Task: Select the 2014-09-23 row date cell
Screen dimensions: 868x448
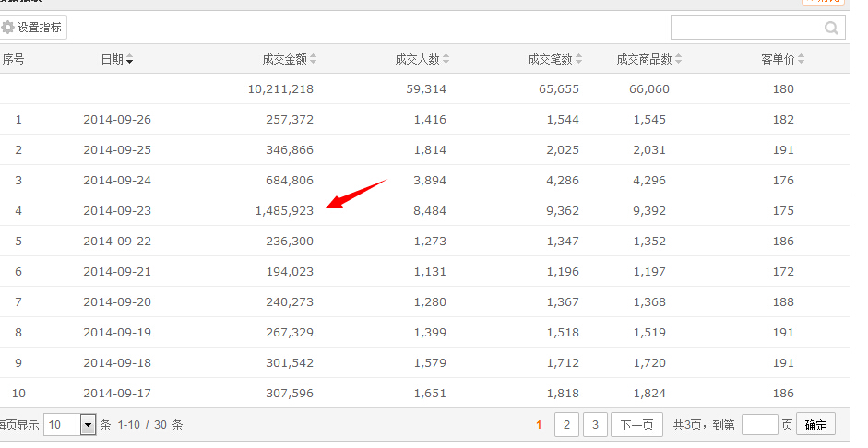Action: click(x=117, y=210)
